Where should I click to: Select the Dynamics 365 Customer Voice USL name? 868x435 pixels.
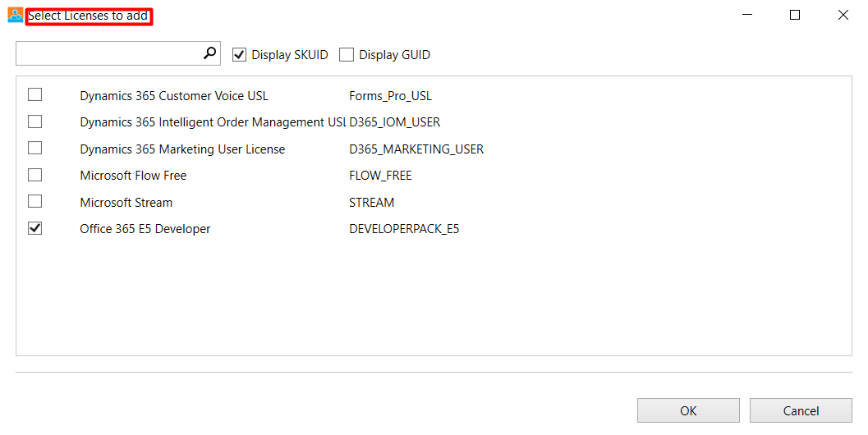coord(174,96)
